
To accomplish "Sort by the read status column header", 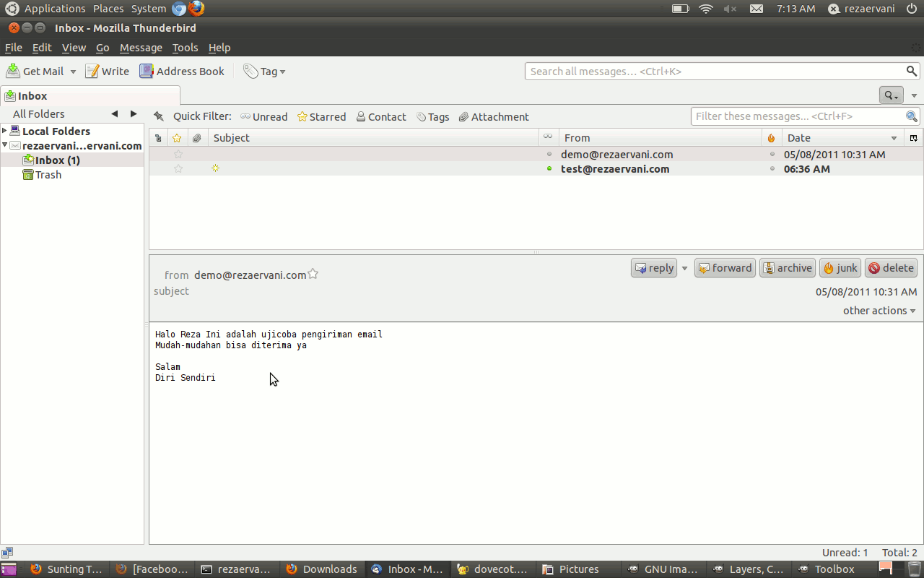I will [x=548, y=138].
